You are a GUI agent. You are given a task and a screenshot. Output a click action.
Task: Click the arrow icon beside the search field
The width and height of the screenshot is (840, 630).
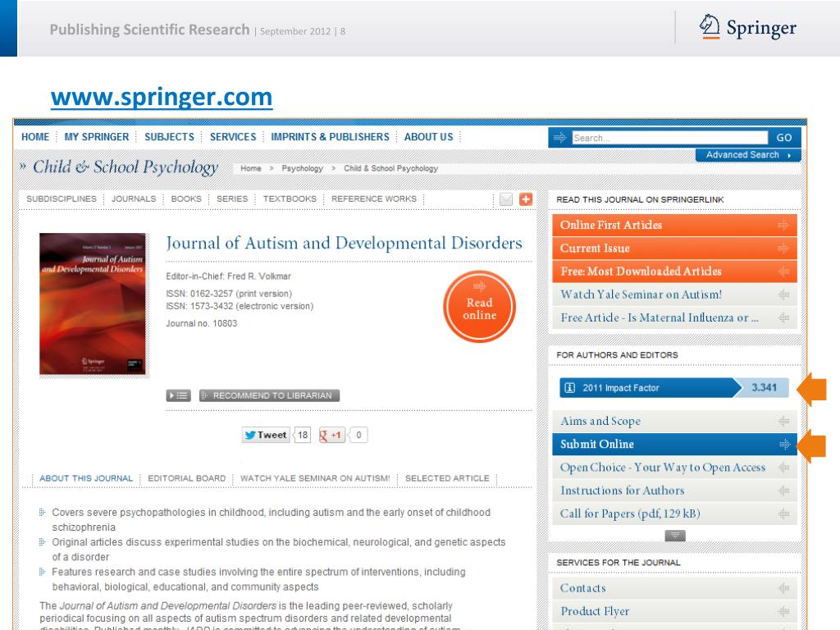[559, 138]
